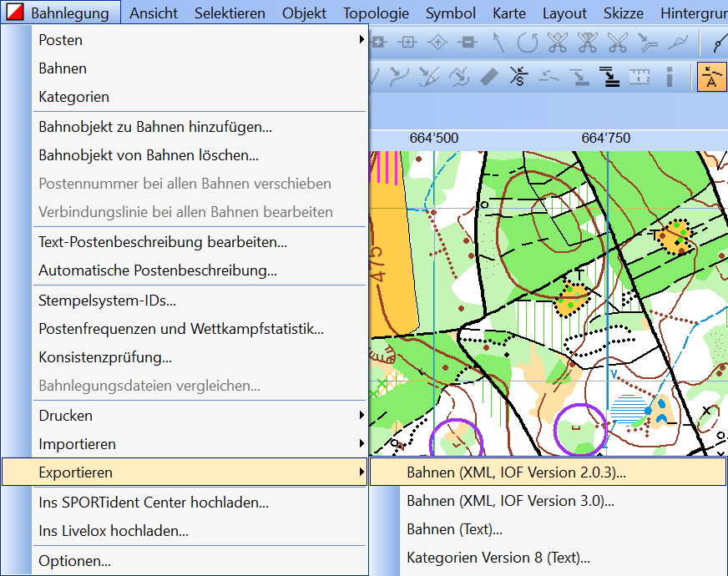Choose Bahnen (XML, IOF Version 3.0) export
This screenshot has width=728, height=576.
(510, 501)
